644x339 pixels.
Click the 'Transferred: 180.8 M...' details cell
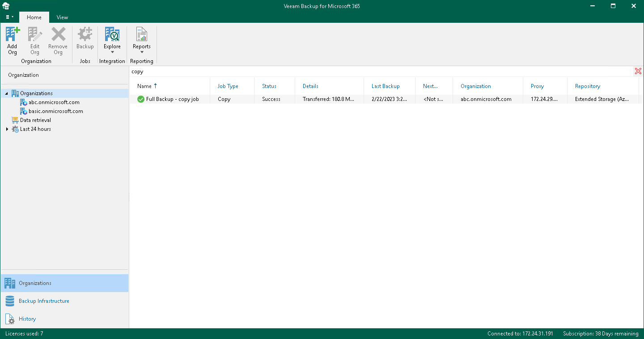328,99
